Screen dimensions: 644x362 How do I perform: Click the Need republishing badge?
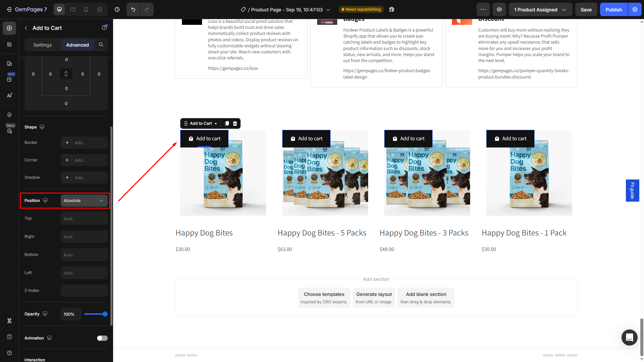coord(361,9)
